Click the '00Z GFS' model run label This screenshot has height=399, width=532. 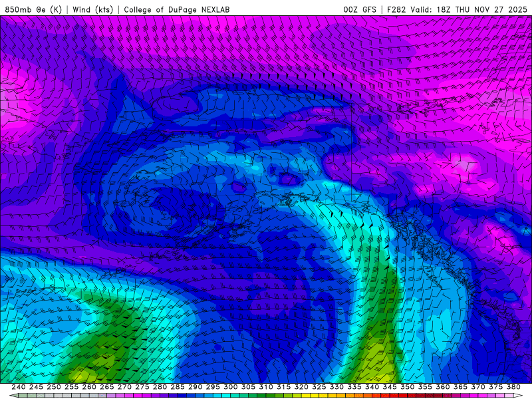pyautogui.click(x=360, y=10)
